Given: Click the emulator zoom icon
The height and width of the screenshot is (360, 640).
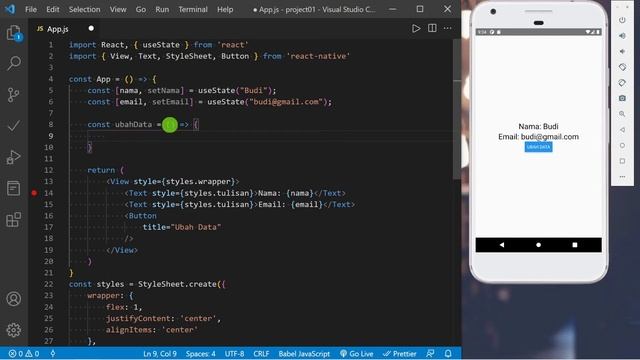Looking at the screenshot, I should (622, 114).
